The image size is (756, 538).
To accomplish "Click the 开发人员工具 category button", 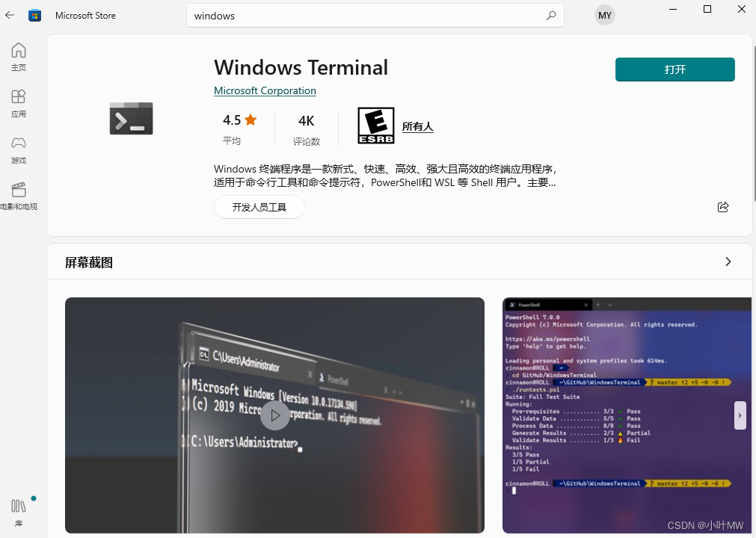I will (x=259, y=207).
